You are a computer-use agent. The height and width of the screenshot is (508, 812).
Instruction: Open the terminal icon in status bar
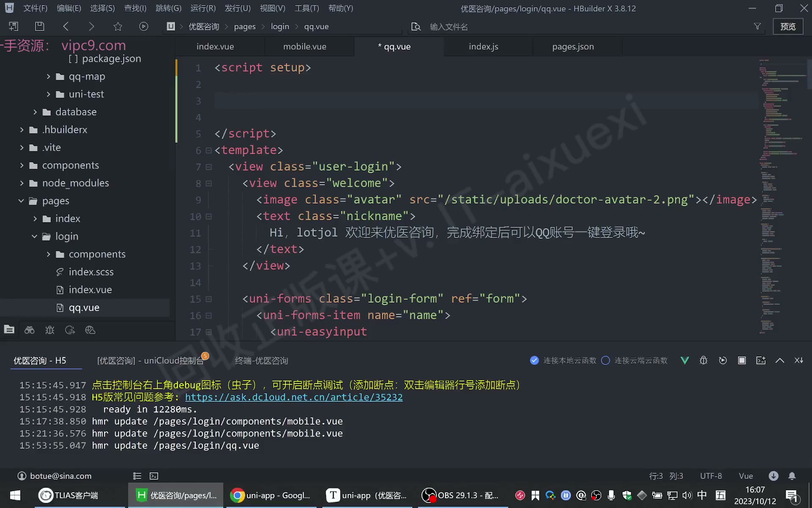coord(154,476)
